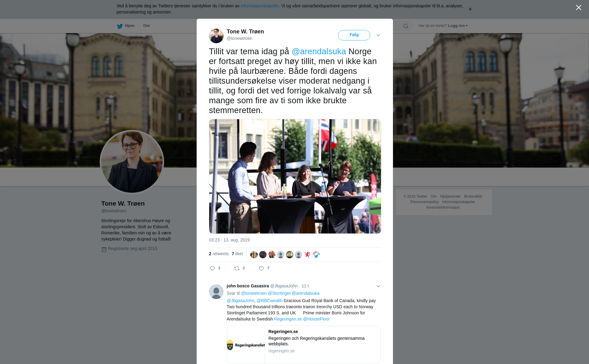Image resolution: width=589 pixels, height=364 pixels.
Task: Follow the informasjonskapsler link
Action: tap(260, 6)
